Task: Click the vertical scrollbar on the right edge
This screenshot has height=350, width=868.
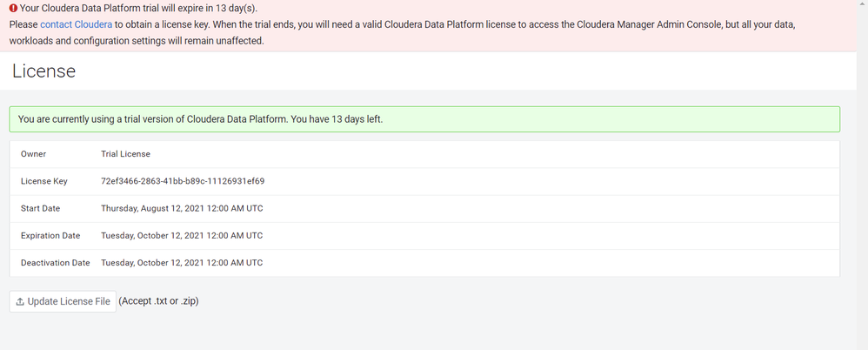Action: click(x=863, y=175)
